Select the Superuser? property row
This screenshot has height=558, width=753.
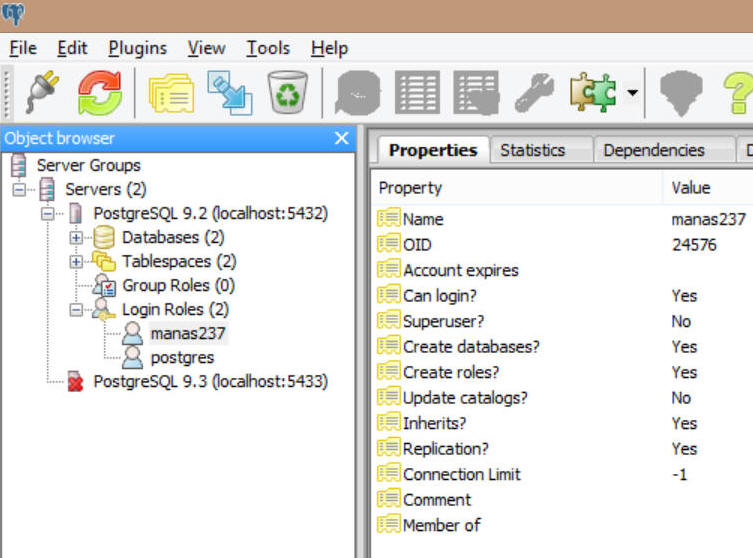pos(563,321)
